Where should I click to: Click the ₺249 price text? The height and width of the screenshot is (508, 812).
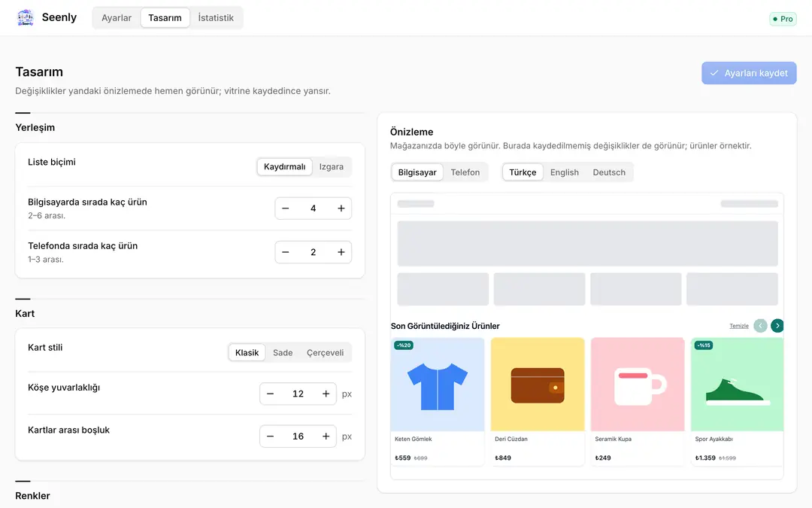tap(603, 458)
